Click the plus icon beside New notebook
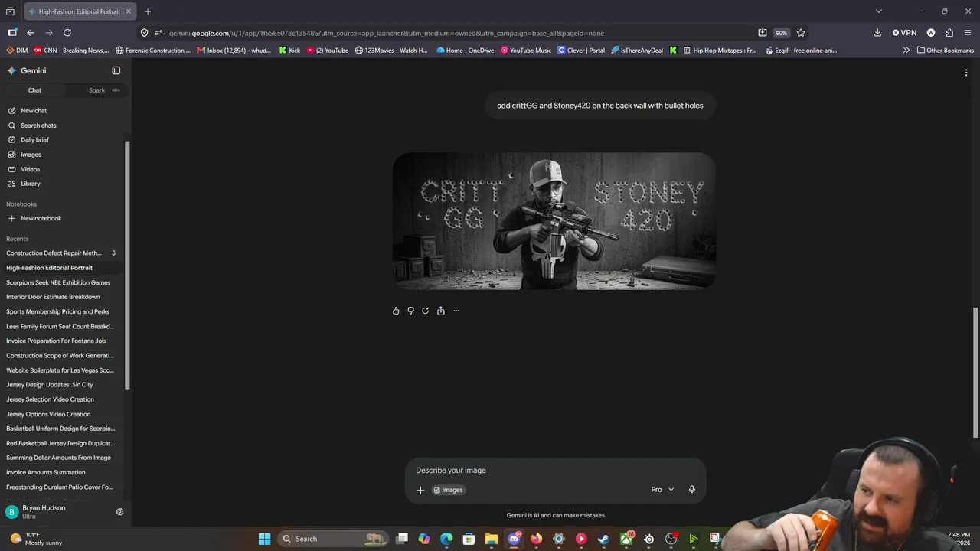Viewport: 980px width, 551px height. pos(11,218)
